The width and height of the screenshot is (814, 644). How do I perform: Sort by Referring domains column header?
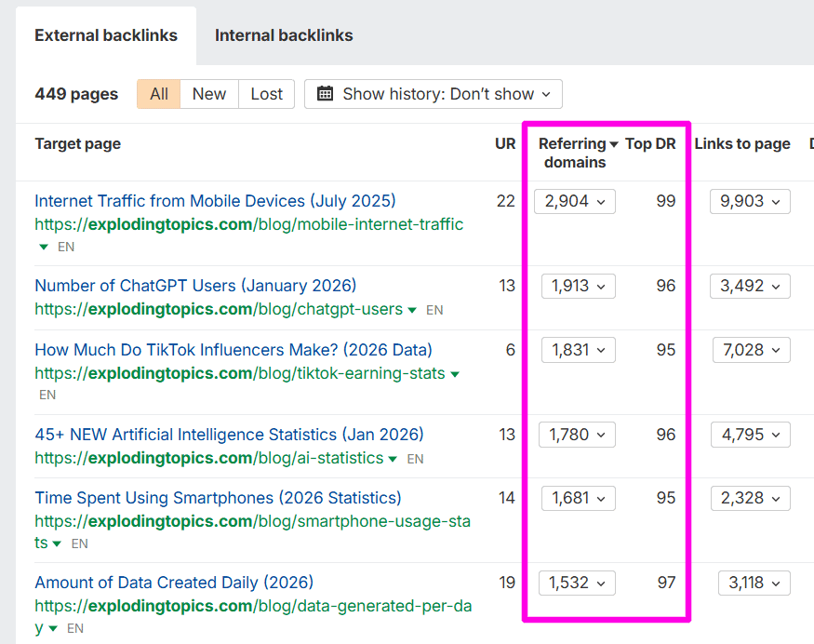(574, 153)
